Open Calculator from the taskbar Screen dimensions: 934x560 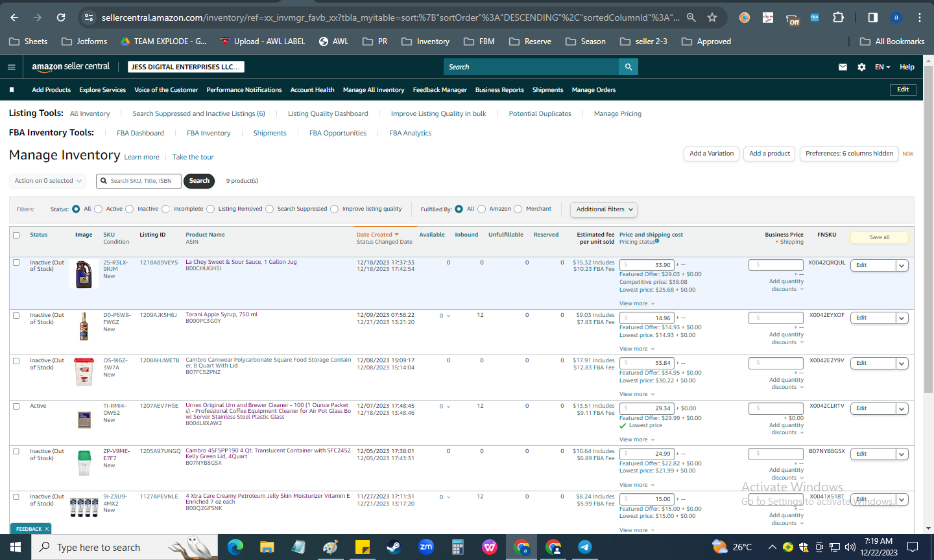[x=458, y=547]
